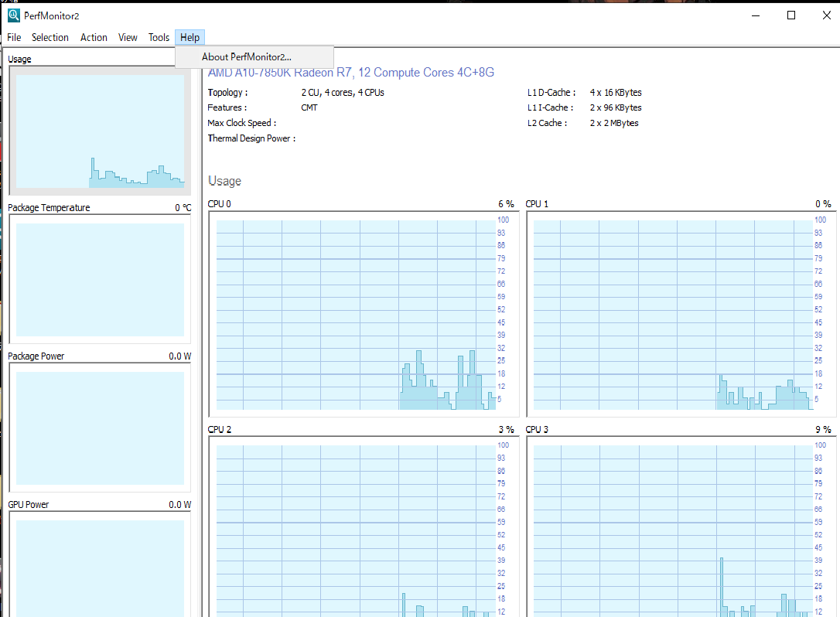This screenshot has width=840, height=617.
Task: Click the '2 x 96 KBytes' L1 I-Cache value
Action: [616, 107]
